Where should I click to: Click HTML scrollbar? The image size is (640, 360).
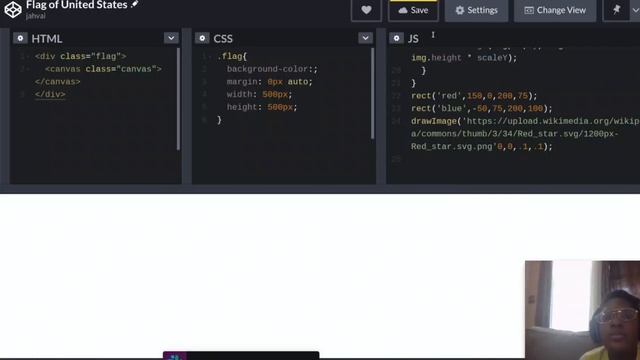pos(178,99)
